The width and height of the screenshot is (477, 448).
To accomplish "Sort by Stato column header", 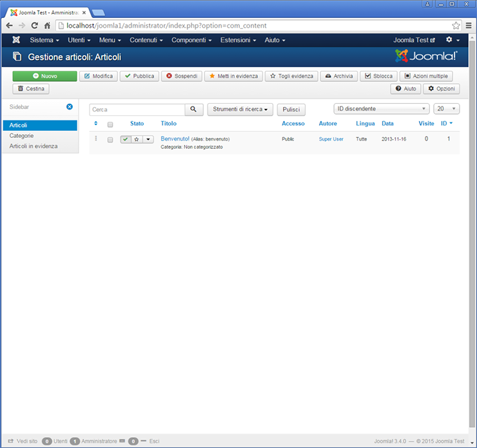I will (x=137, y=124).
